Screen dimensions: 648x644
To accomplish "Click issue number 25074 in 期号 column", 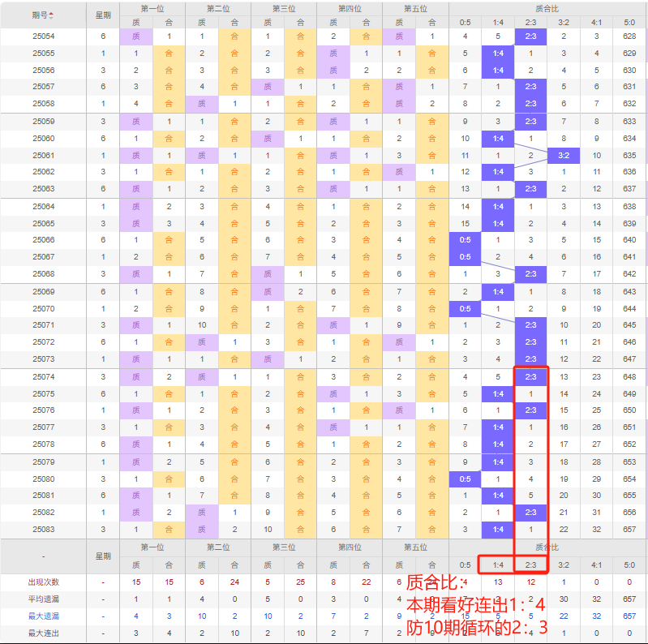I will tap(44, 376).
